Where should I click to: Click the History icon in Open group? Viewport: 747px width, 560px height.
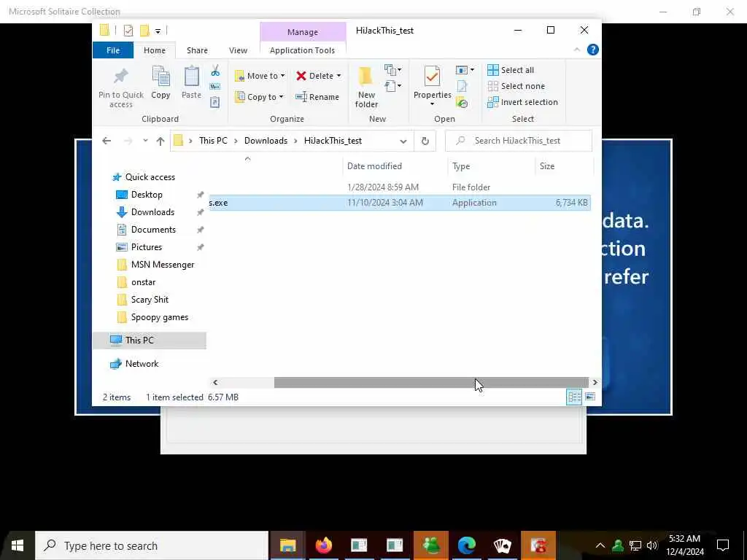462,102
